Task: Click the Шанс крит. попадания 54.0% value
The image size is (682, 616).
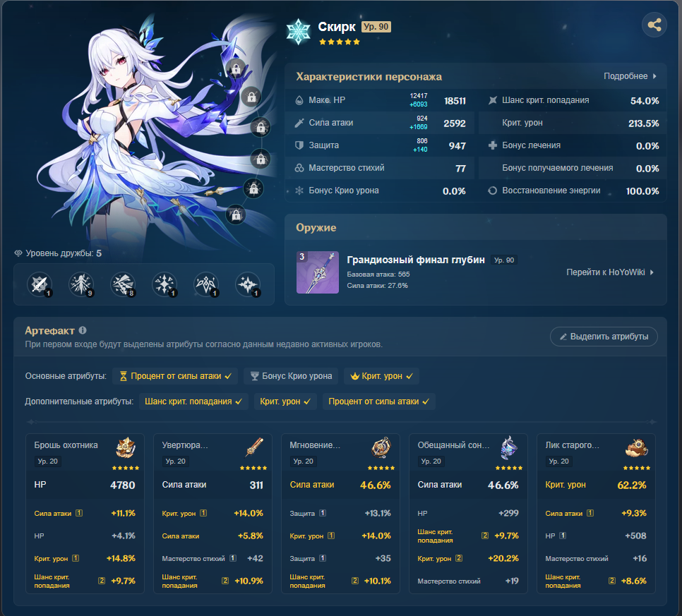Action: point(645,100)
